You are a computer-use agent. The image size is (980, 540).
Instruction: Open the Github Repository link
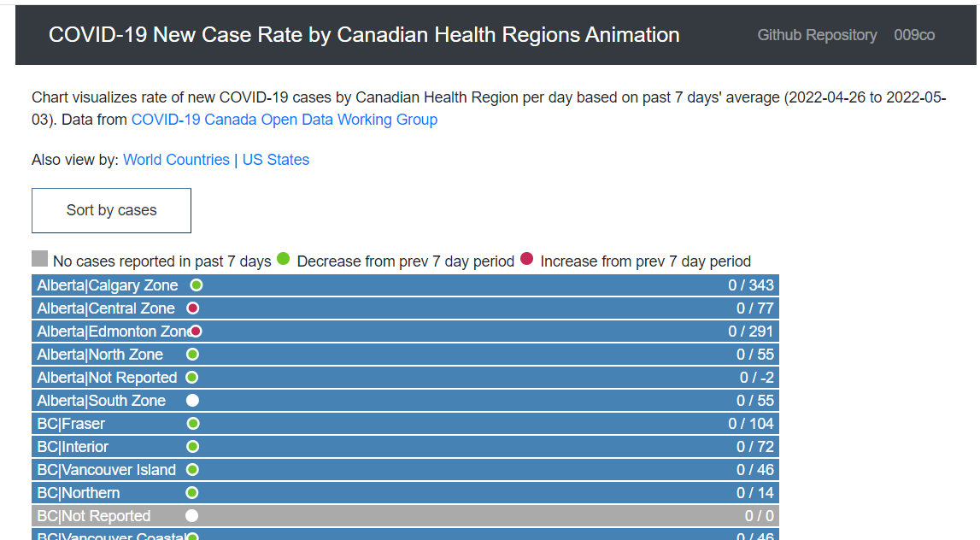tap(817, 35)
